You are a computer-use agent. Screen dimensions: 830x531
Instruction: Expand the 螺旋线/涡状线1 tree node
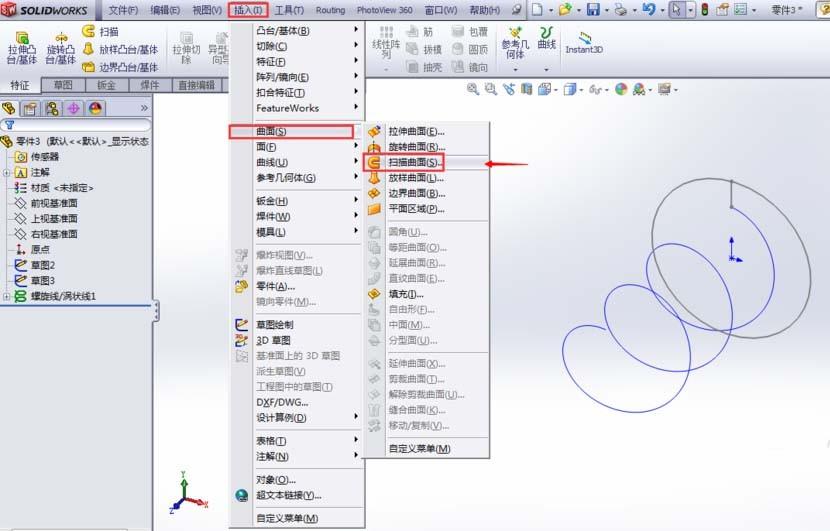pyautogui.click(x=6, y=296)
